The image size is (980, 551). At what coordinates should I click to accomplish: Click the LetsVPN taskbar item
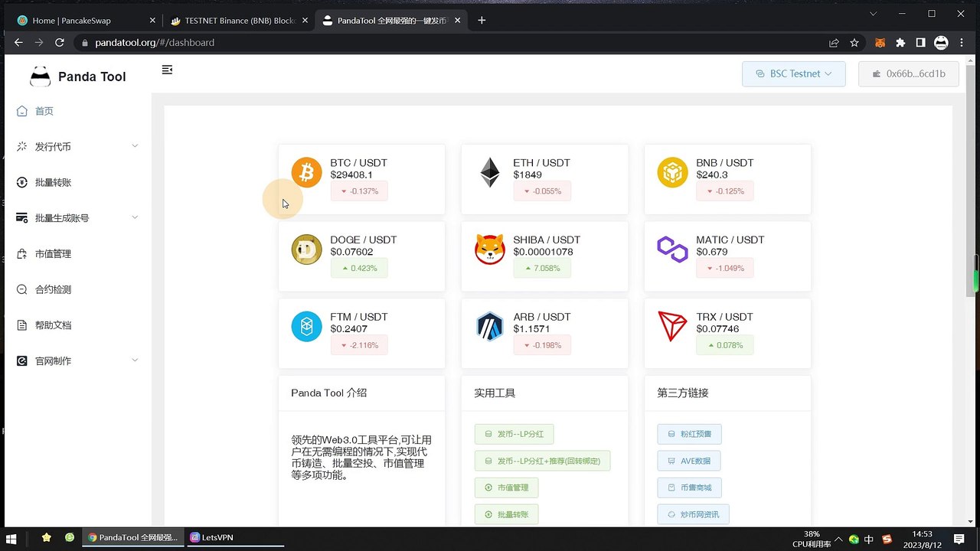click(x=236, y=538)
